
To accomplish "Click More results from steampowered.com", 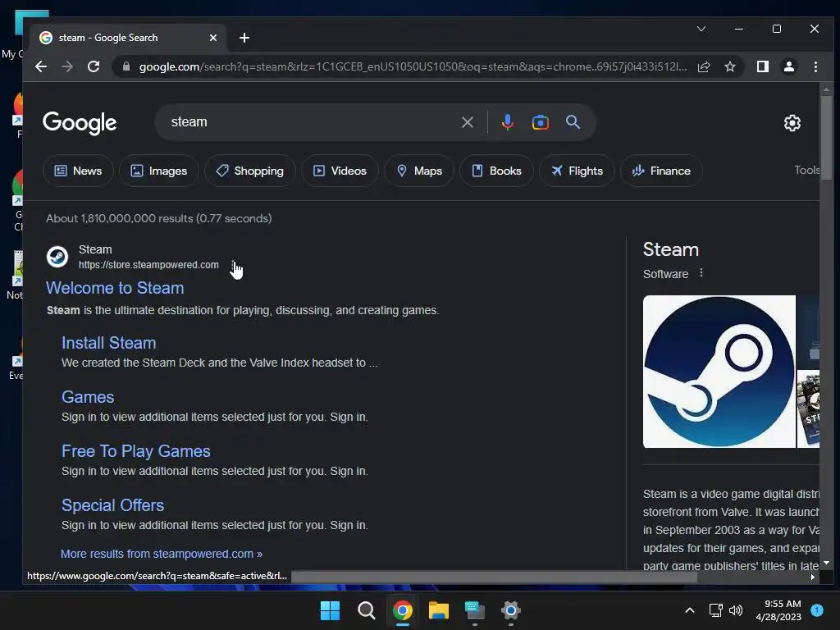I will (162, 554).
